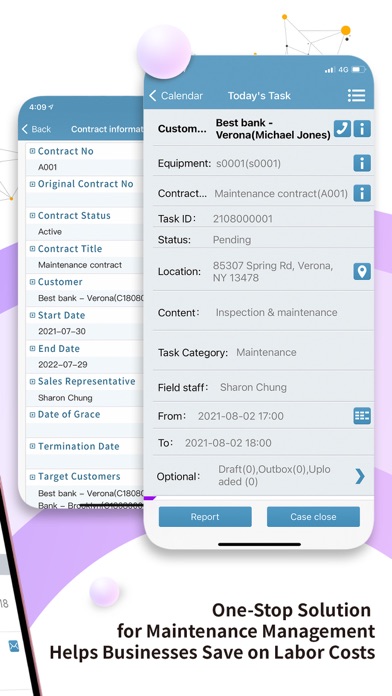Open the Maintenance contract info icon
Screen dimensions: 392x696
pyautogui.click(x=362, y=193)
